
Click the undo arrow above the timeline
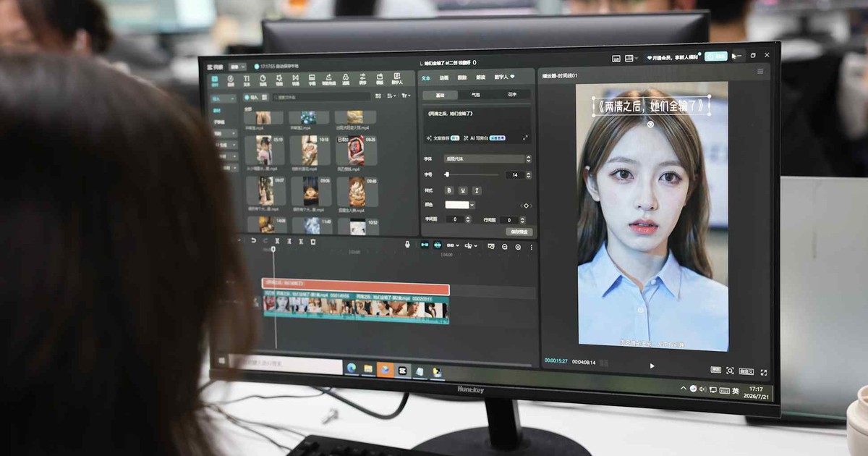(253, 241)
